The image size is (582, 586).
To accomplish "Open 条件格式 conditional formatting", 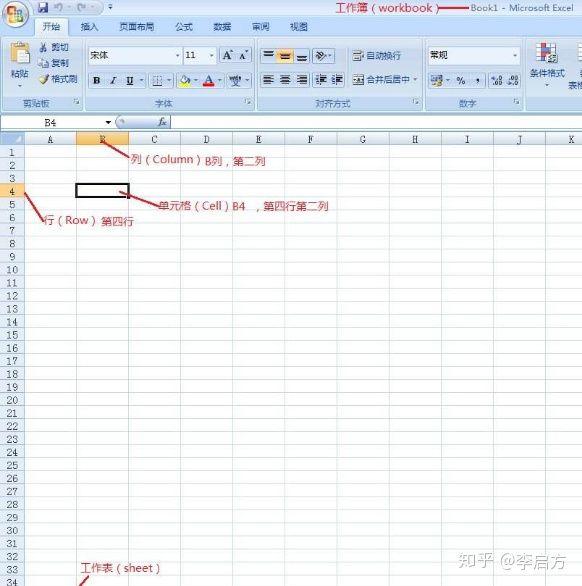I will tap(547, 65).
